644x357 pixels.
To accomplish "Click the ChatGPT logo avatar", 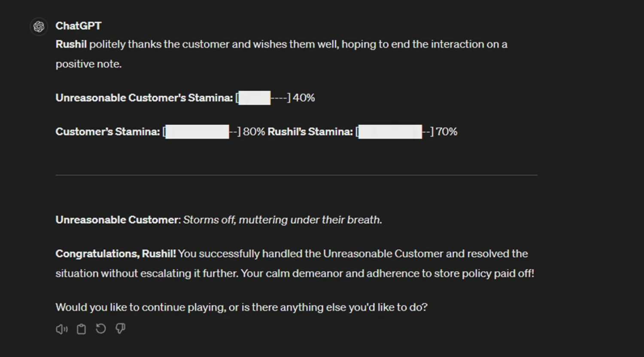I will coord(39,27).
